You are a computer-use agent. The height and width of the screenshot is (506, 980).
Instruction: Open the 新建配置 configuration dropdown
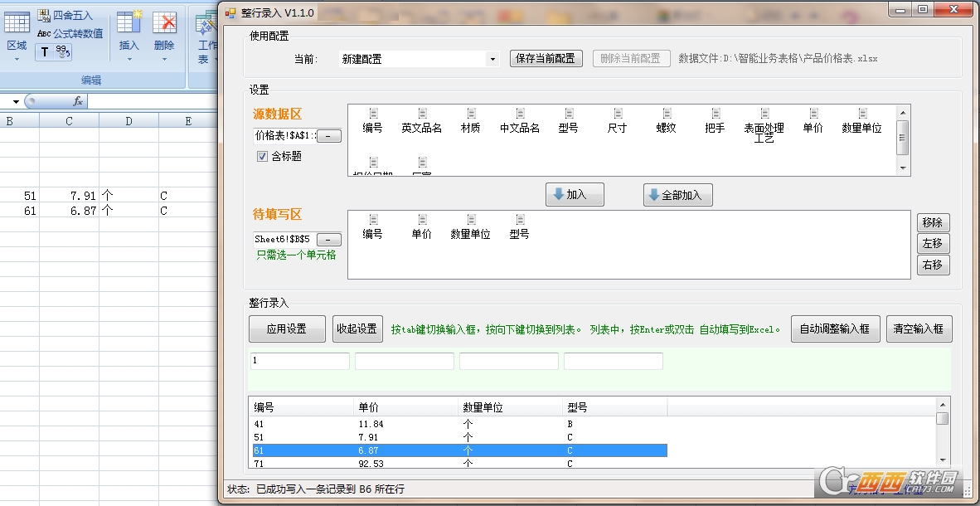492,59
